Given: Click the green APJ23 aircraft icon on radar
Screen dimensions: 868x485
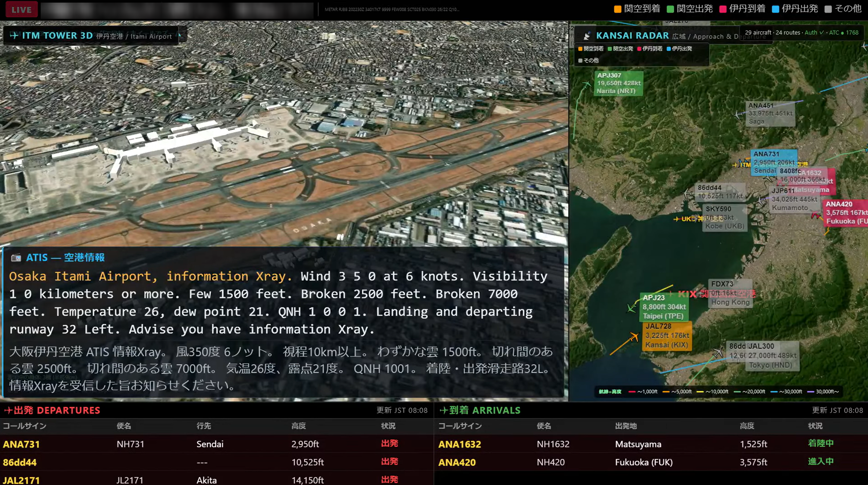Looking at the screenshot, I should pyautogui.click(x=631, y=308).
